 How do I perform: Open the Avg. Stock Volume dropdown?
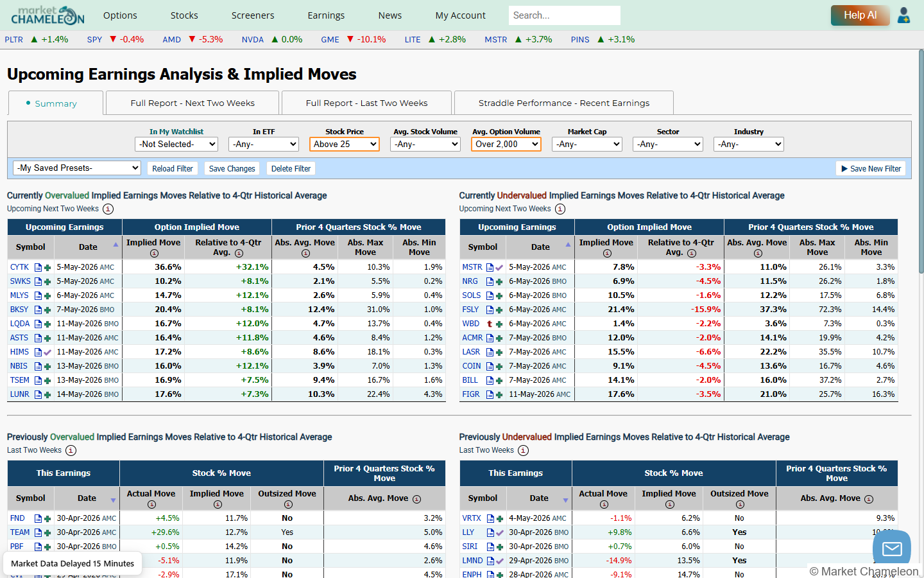pyautogui.click(x=425, y=144)
